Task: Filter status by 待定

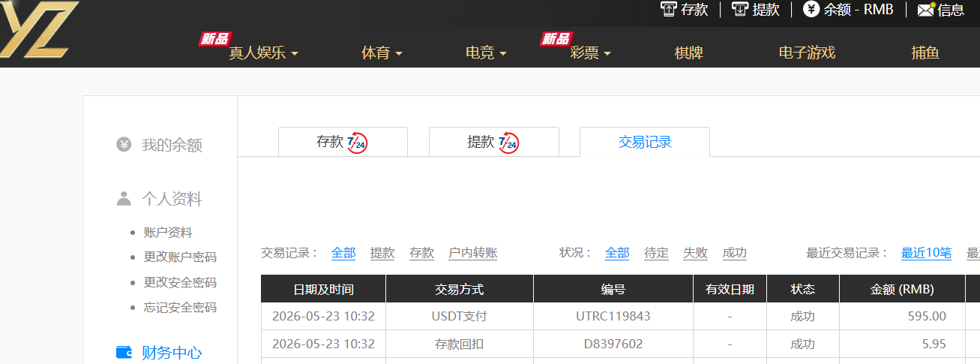Action: (x=656, y=253)
